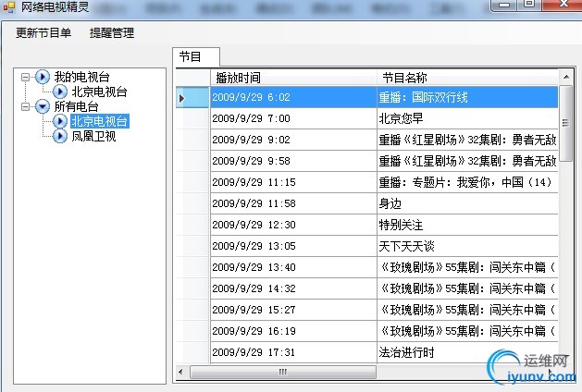The image size is (582, 392).
Task: Select 玫瑰剧场 program at 14:32
Action: click(467, 288)
